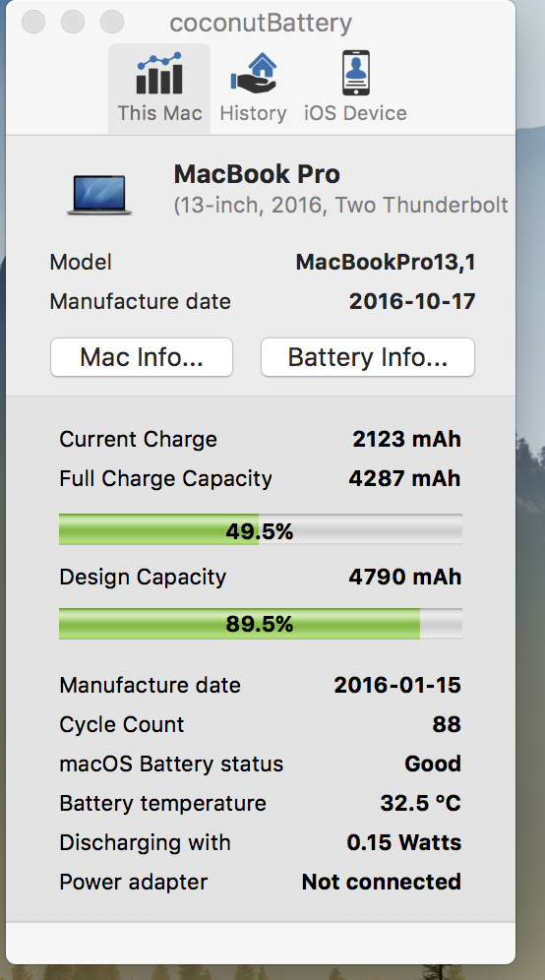Click the Cycle Count value 88
Image resolution: width=545 pixels, height=980 pixels.
447,724
